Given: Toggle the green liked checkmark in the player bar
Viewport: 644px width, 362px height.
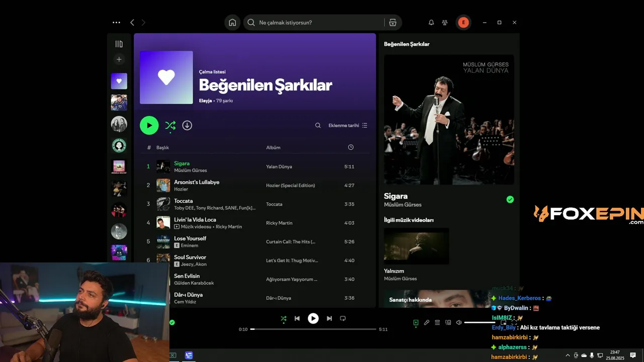Looking at the screenshot, I should coord(172,322).
